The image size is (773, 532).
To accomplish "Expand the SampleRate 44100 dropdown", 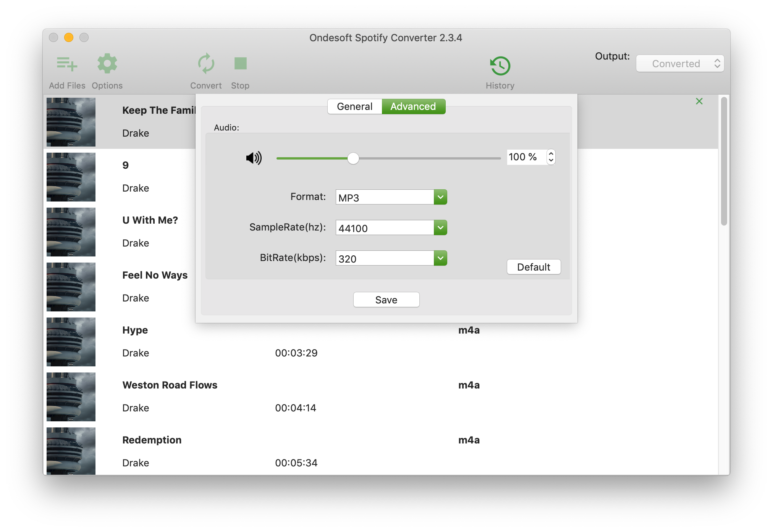I will [440, 228].
